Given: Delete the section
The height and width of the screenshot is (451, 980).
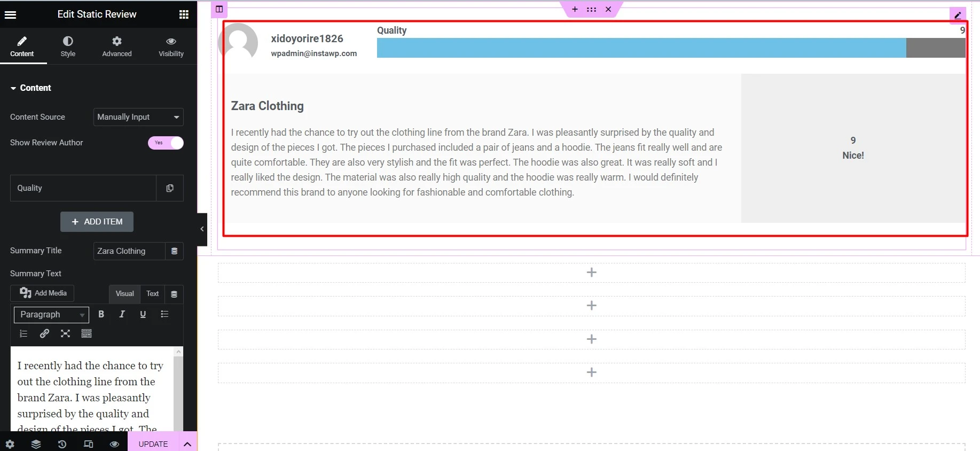Looking at the screenshot, I should (608, 9).
